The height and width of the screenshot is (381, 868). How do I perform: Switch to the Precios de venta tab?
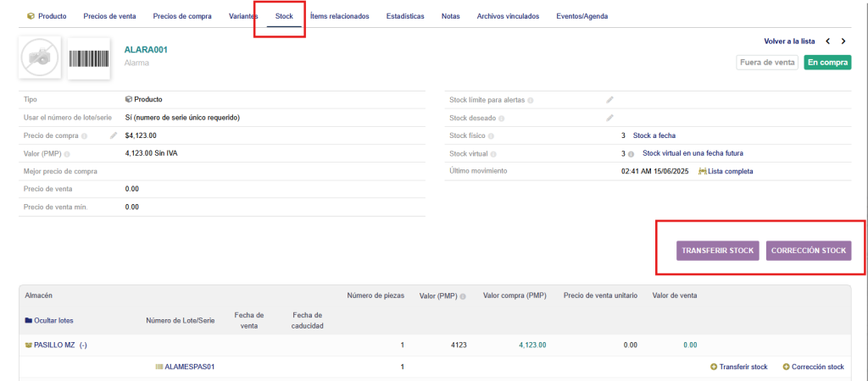[108, 16]
